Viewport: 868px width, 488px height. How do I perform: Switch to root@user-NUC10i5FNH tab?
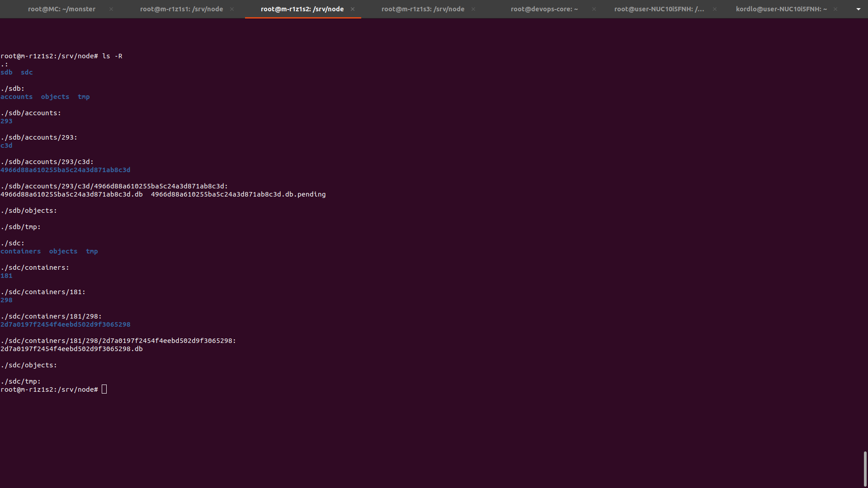[x=659, y=9]
